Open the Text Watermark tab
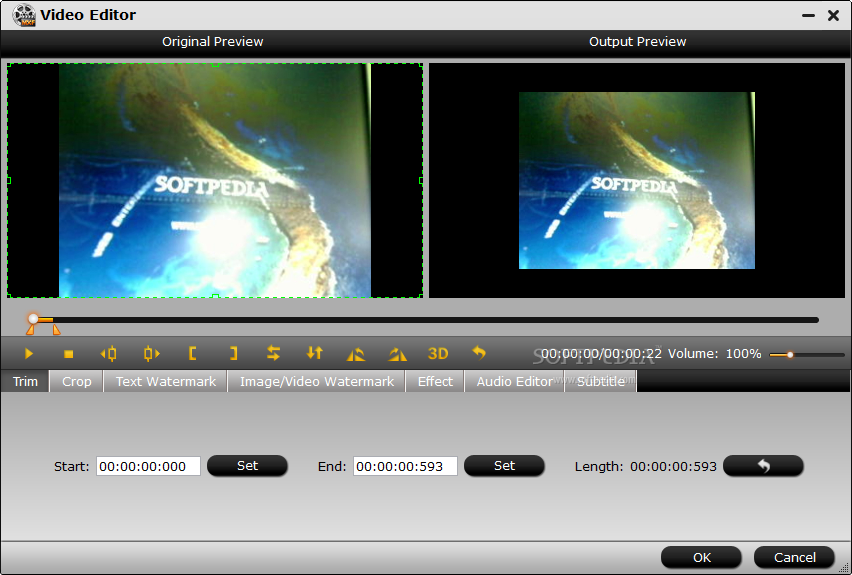The width and height of the screenshot is (852, 575). coord(166,381)
